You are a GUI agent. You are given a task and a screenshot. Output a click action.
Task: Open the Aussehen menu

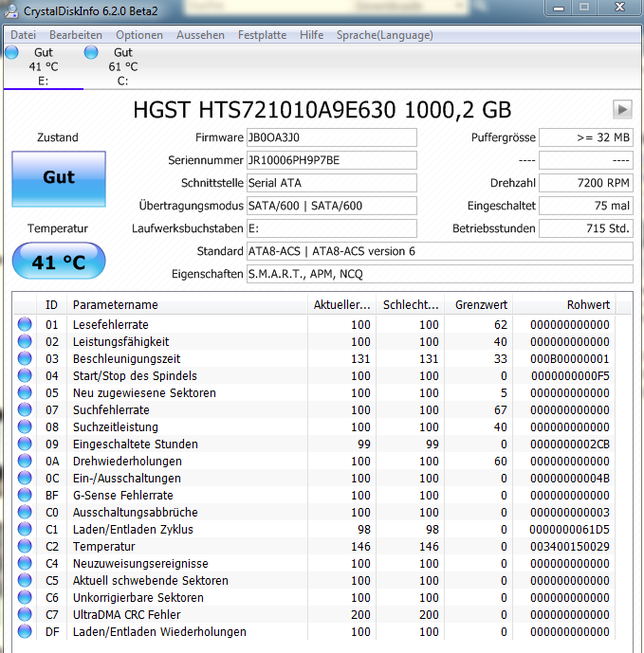tap(200, 35)
